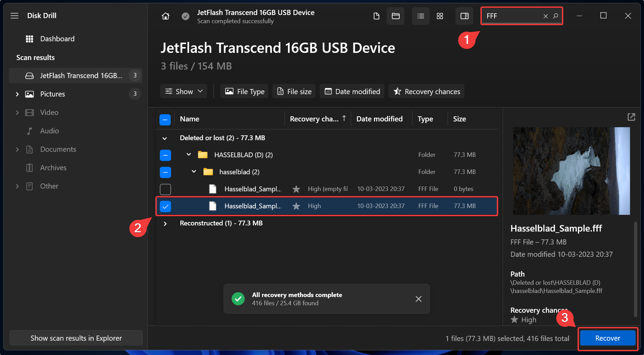Open the hamburger menu

click(14, 16)
